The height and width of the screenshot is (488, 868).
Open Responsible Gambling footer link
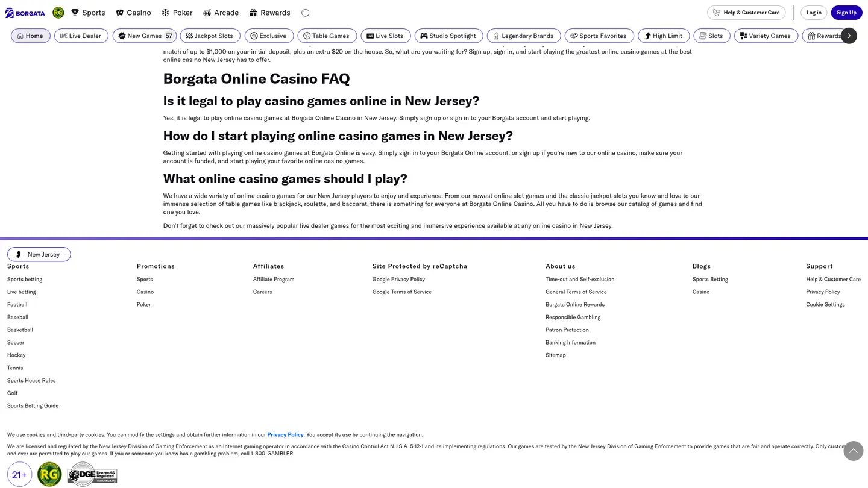pyautogui.click(x=573, y=317)
